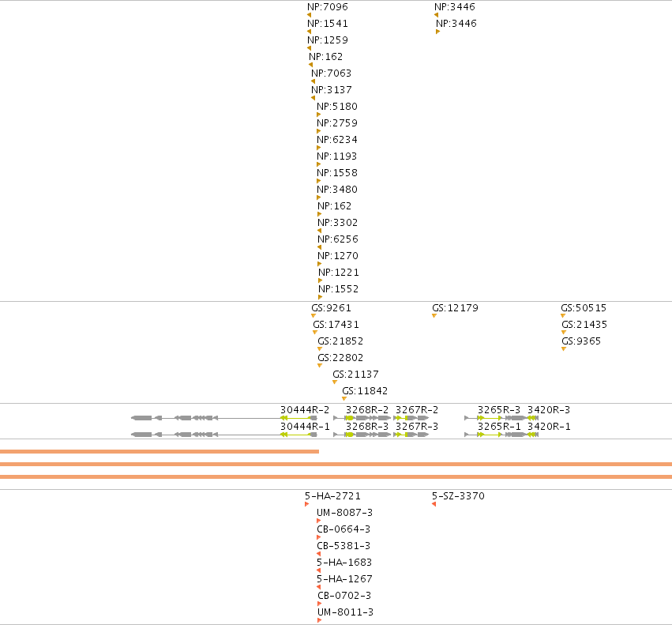The image size is (672, 625).
Task: Click the 3268R-2 transcript label
Action: tap(367, 410)
